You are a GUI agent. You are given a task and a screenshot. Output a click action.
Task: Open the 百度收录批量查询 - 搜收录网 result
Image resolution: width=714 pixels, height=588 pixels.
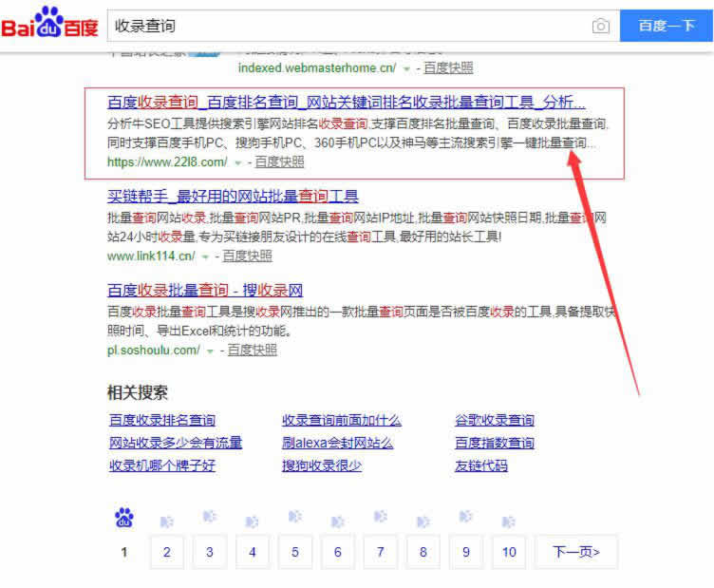pos(205,290)
